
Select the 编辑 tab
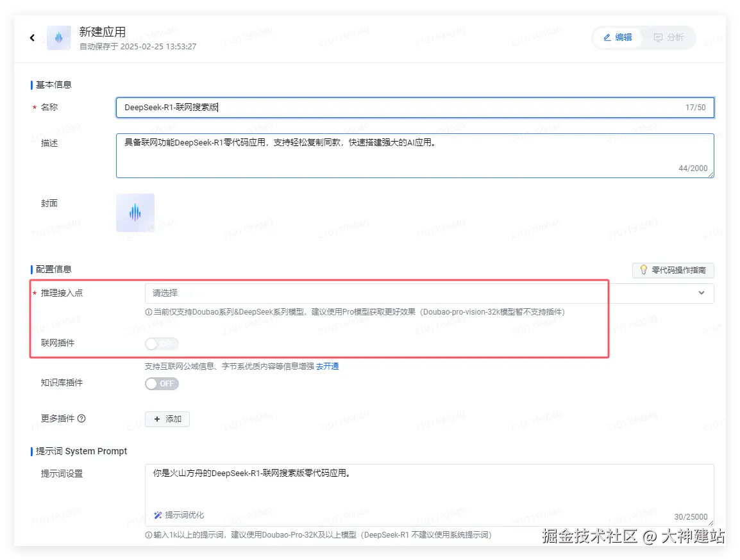[617, 37]
